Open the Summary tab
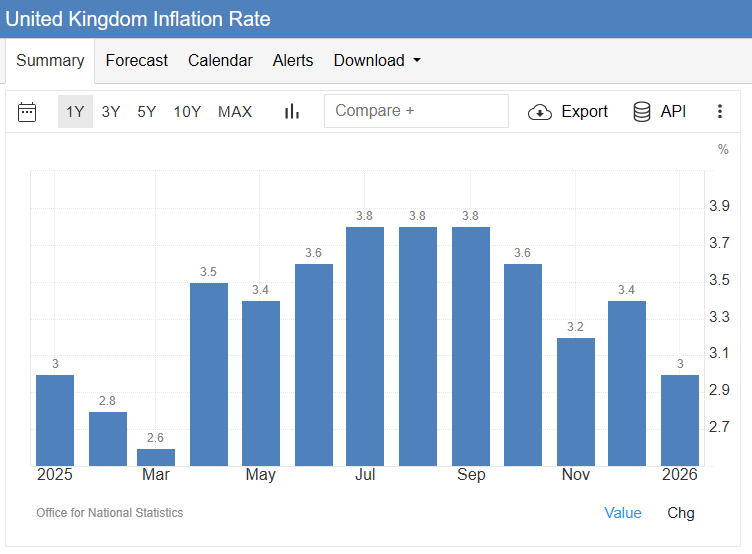The height and width of the screenshot is (554, 752). click(50, 61)
